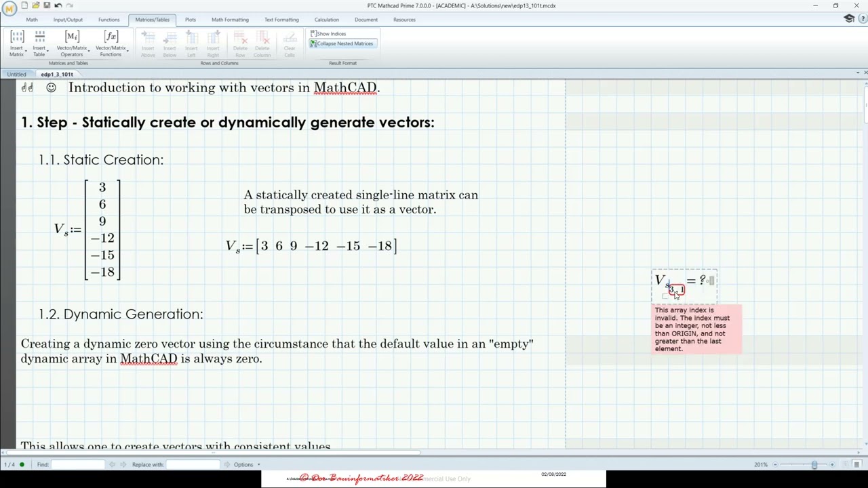The height and width of the screenshot is (488, 868).
Task: Select the Vs column vector definition
Action: [87, 229]
